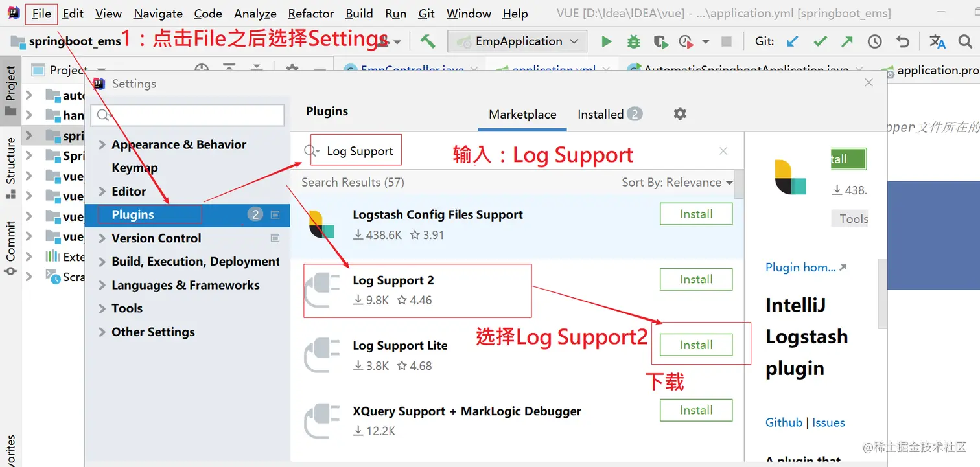
Task: Open the Github link in plugin details
Action: [x=784, y=422]
